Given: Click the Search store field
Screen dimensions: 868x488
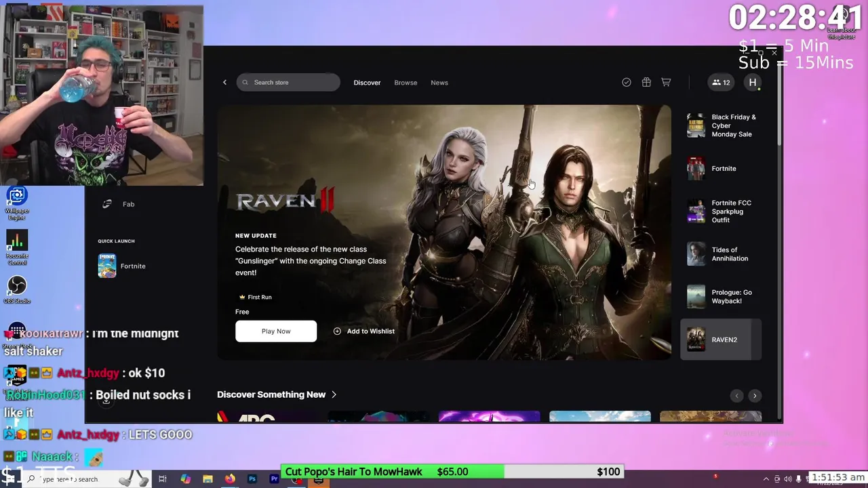Looking at the screenshot, I should [x=288, y=83].
